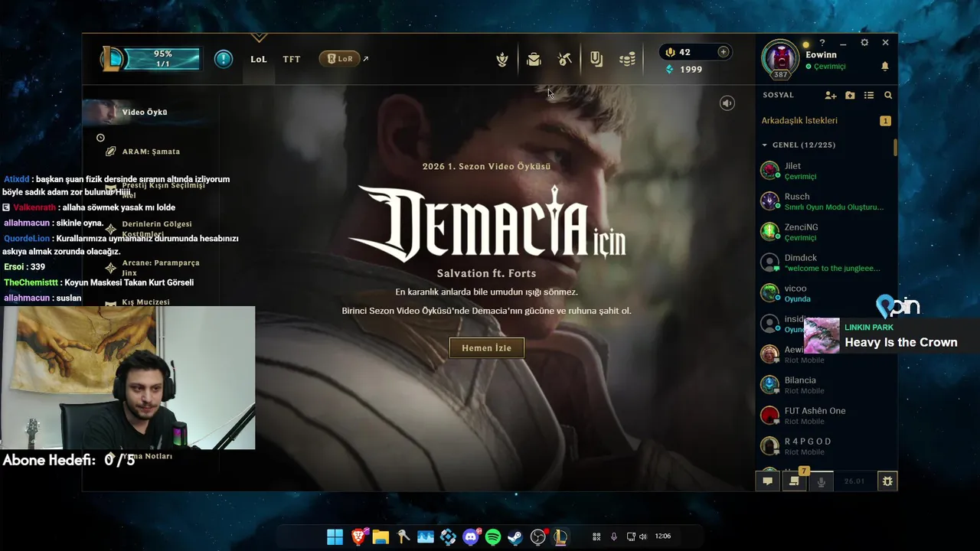Open the Profile banner icon
Screen dimensions: 980x551
596,59
